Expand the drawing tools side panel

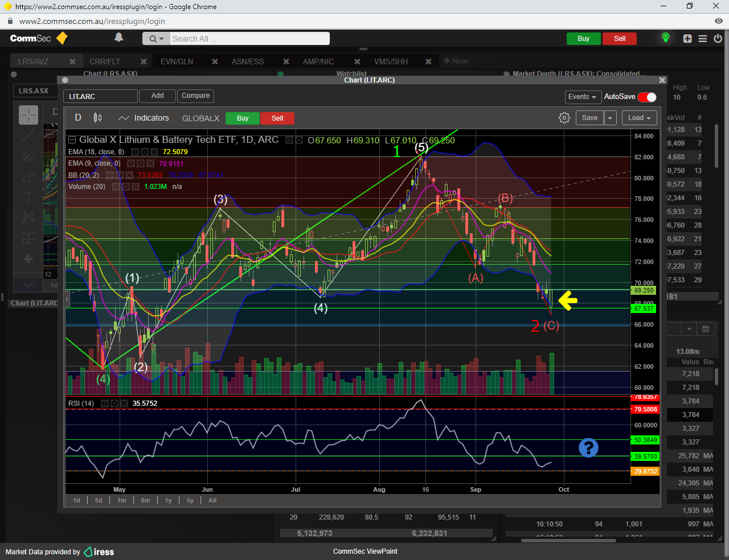tap(67, 298)
